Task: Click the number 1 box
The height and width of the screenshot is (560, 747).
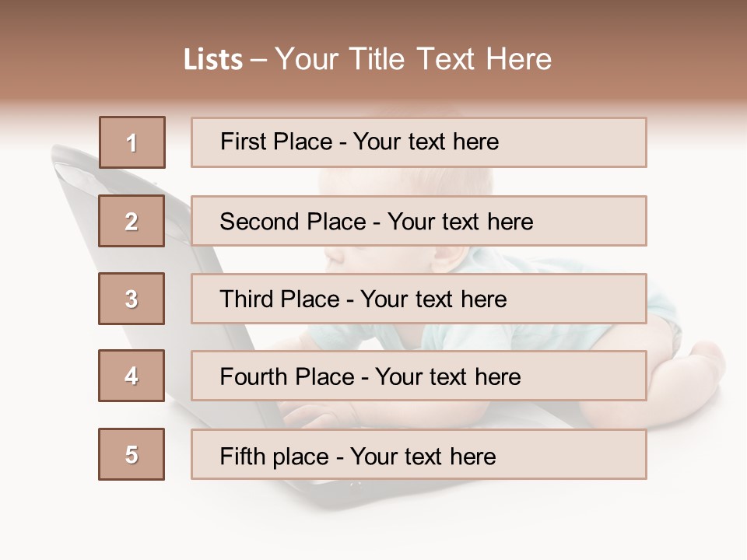Action: click(132, 142)
